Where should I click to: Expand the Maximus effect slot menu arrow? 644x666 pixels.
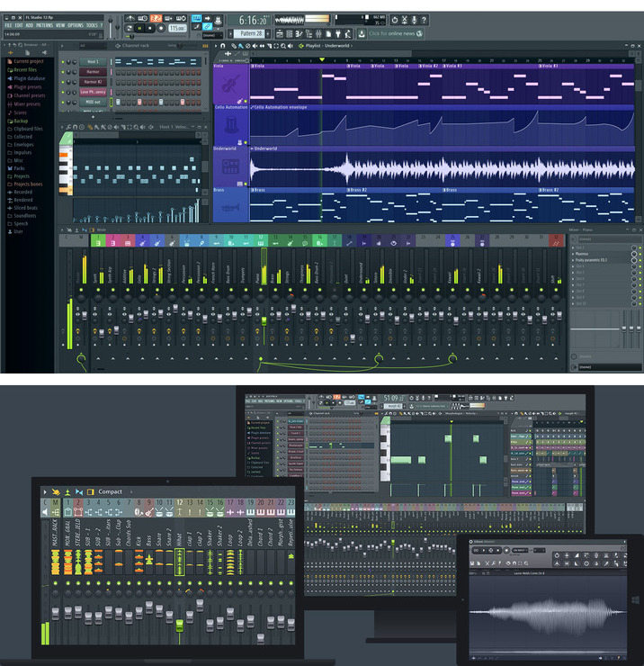click(x=574, y=253)
